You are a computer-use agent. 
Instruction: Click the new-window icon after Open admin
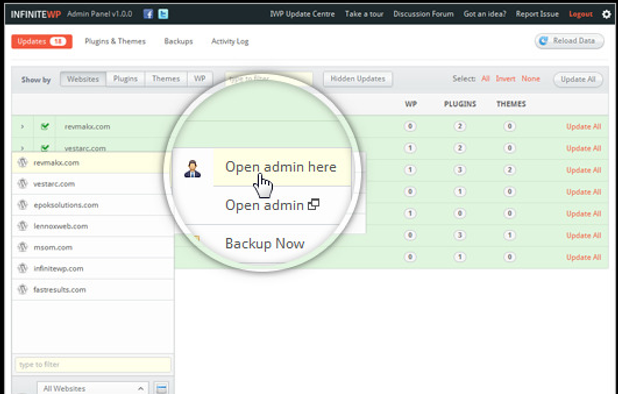pos(313,204)
